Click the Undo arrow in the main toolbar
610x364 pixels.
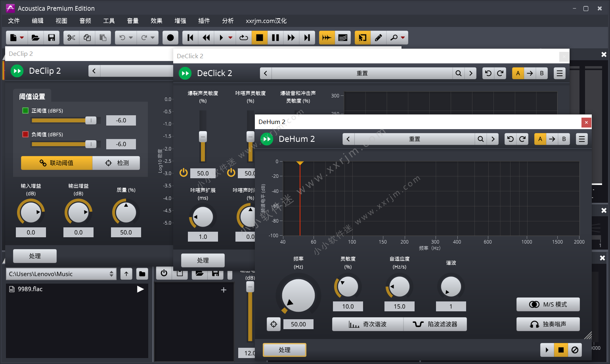coord(122,38)
